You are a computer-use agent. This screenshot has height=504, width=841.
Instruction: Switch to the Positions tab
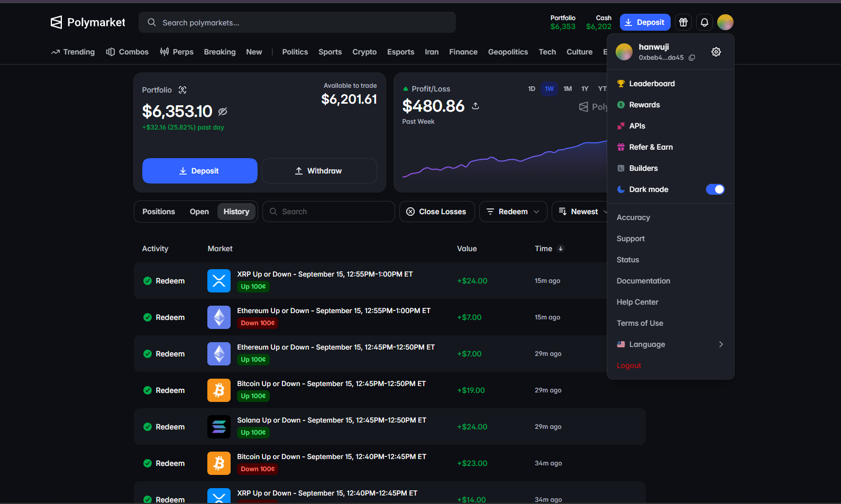(x=159, y=212)
